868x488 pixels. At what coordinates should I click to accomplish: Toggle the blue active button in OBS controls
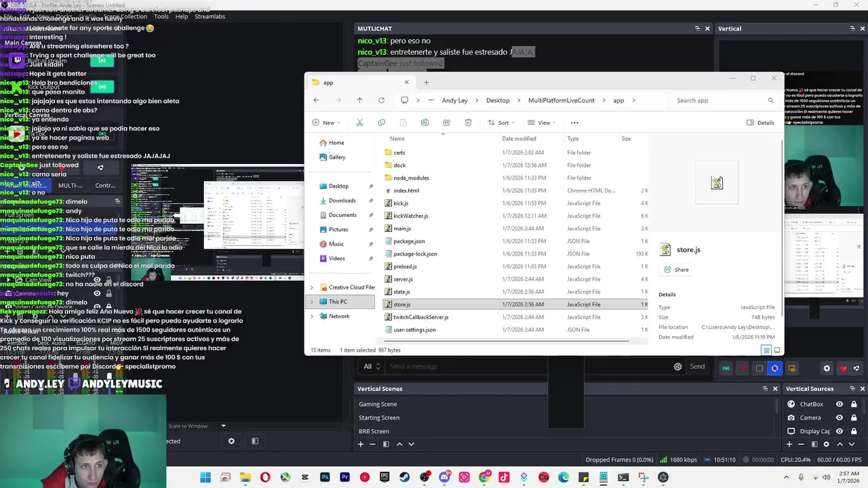coord(774,369)
